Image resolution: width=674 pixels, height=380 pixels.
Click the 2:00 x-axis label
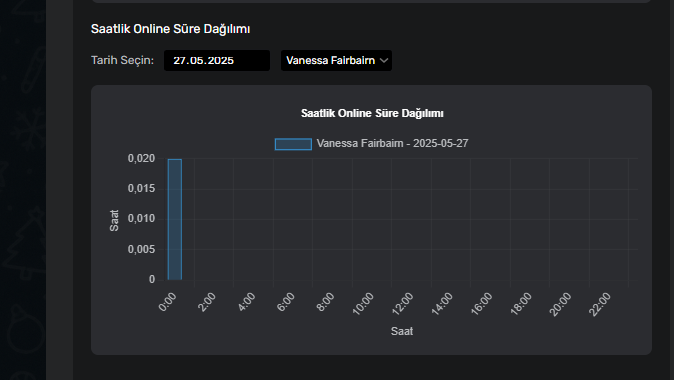tap(207, 302)
